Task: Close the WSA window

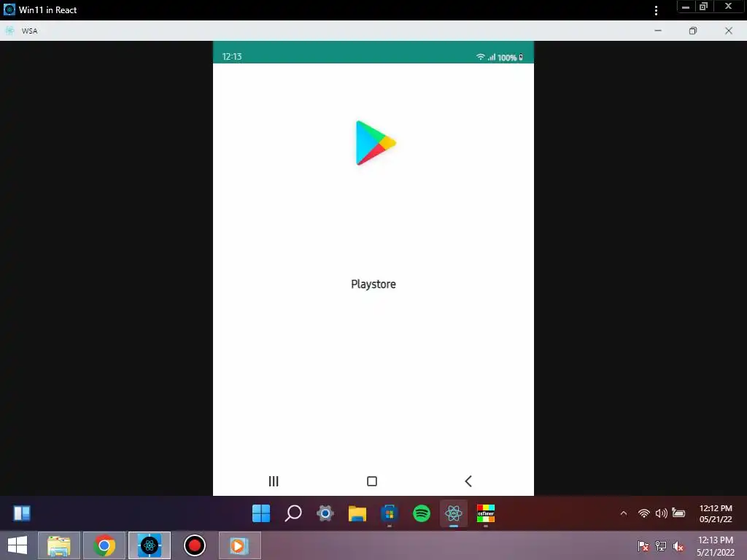Action: 729,31
